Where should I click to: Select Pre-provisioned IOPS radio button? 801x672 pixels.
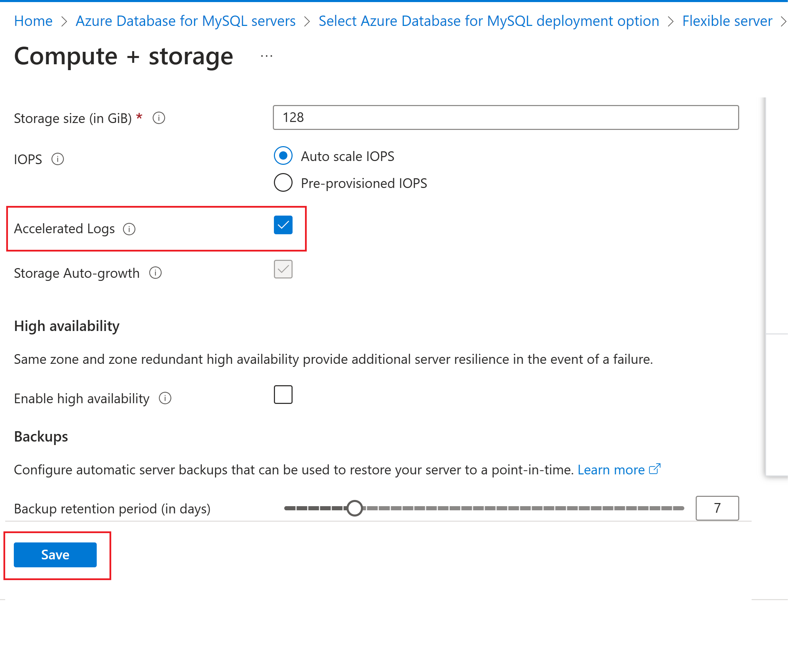click(x=283, y=183)
